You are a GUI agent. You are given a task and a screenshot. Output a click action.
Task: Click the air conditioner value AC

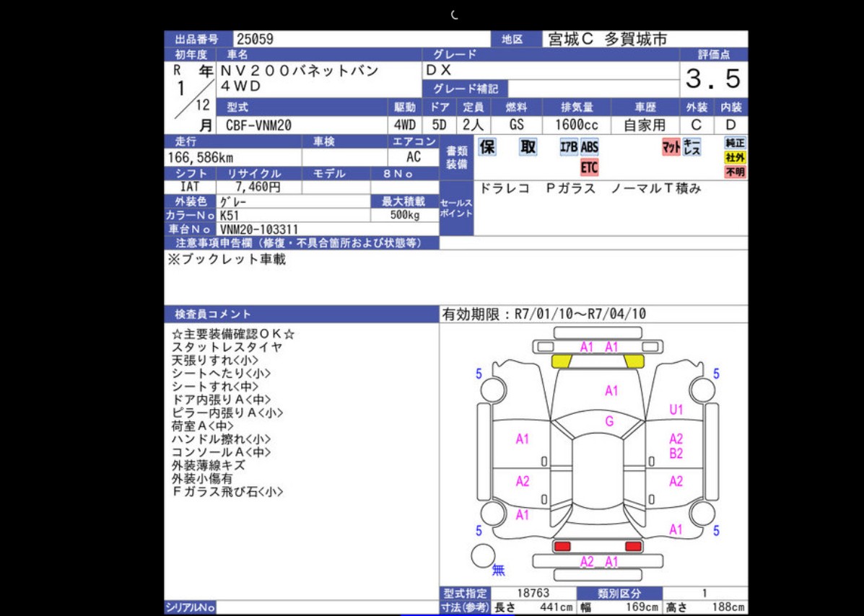(x=414, y=157)
